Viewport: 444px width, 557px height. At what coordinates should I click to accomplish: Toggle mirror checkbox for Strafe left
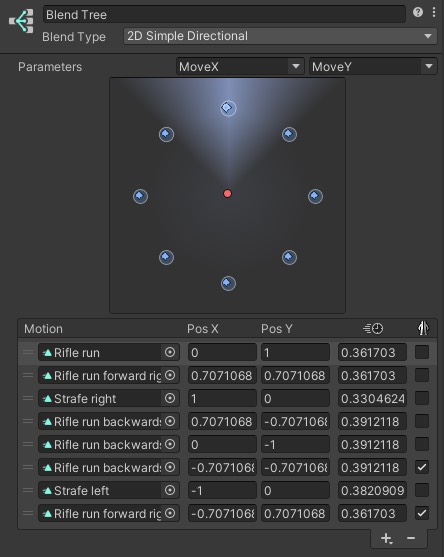coord(422,490)
